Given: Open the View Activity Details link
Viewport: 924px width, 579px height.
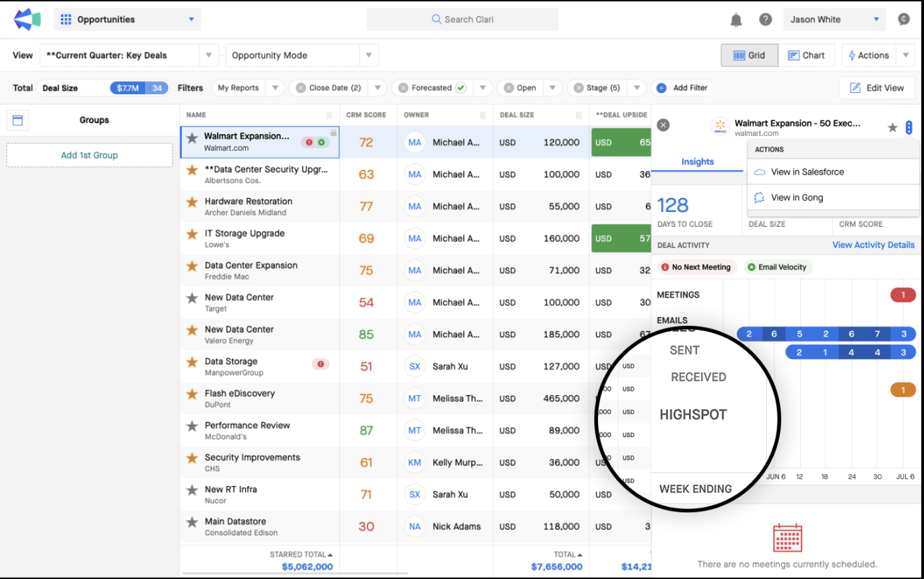Looking at the screenshot, I should tap(873, 245).
